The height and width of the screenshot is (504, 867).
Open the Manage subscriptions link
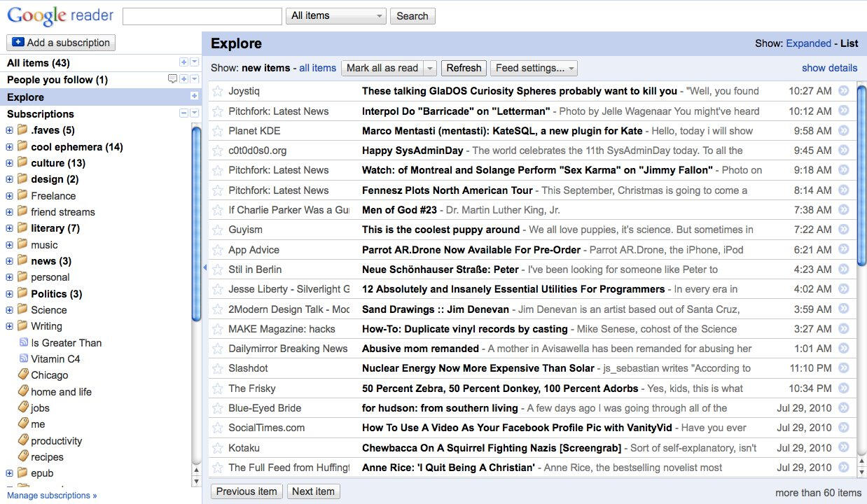(52, 496)
